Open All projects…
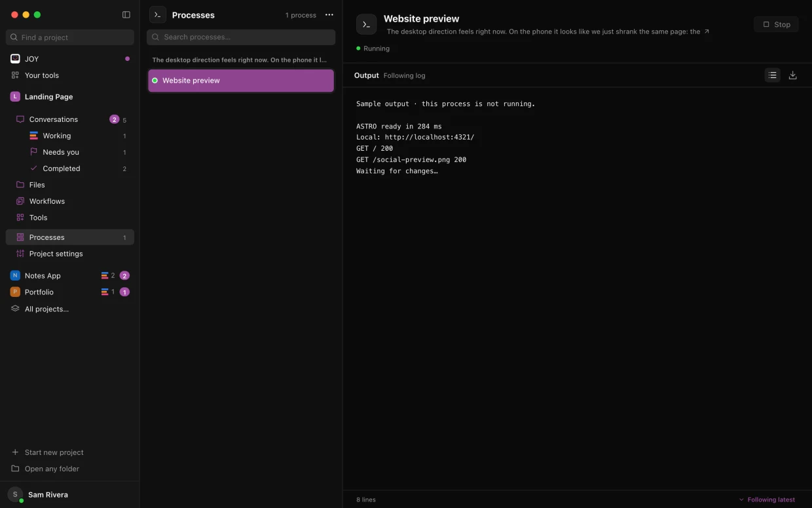 (x=70, y=309)
